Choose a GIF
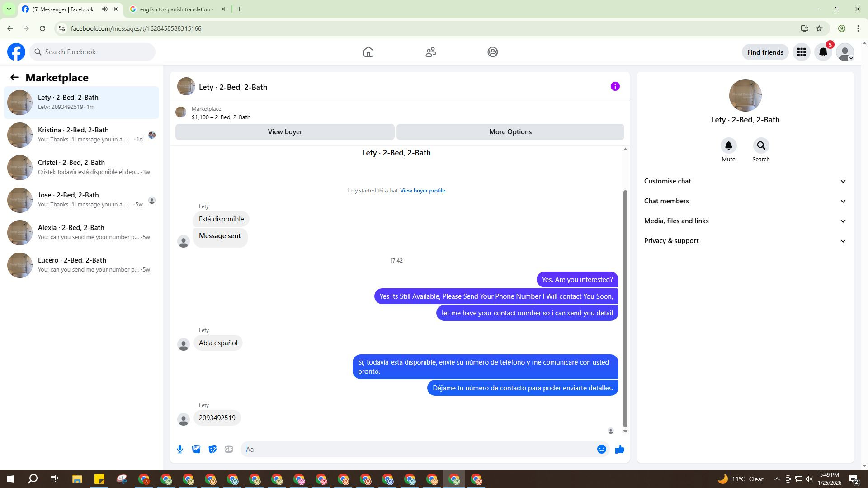The image size is (868, 488). coord(229,449)
